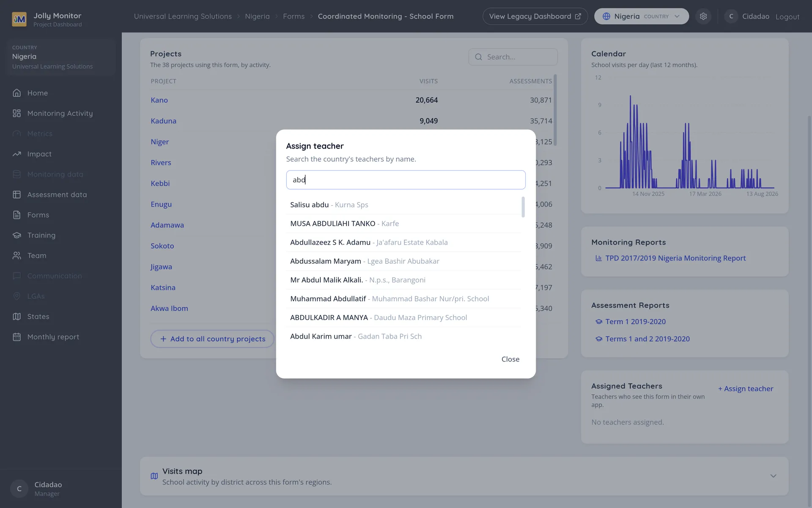Open the Rivers project
812x508 pixels.
(x=161, y=163)
